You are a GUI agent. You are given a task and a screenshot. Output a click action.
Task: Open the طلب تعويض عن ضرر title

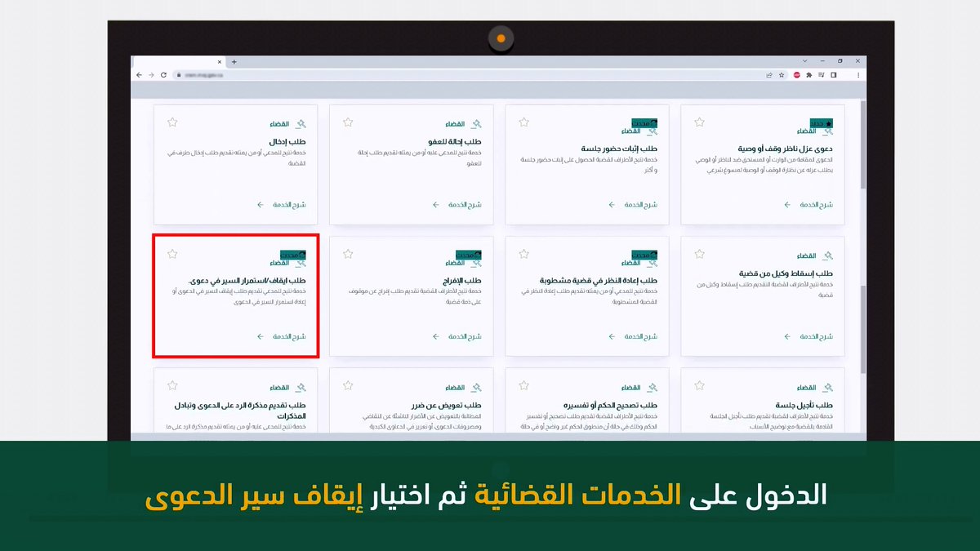pyautogui.click(x=448, y=405)
